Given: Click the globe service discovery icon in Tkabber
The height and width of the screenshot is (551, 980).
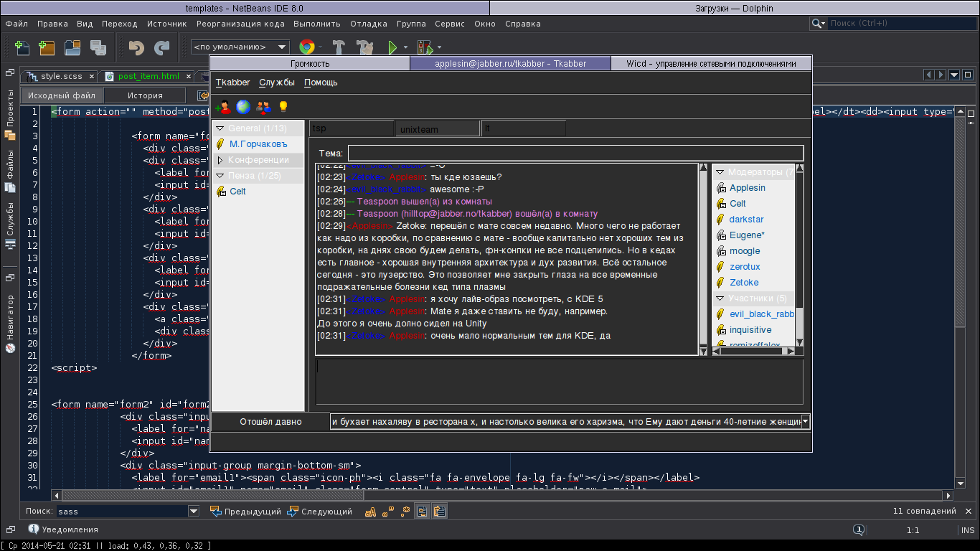Looking at the screenshot, I should (x=243, y=107).
